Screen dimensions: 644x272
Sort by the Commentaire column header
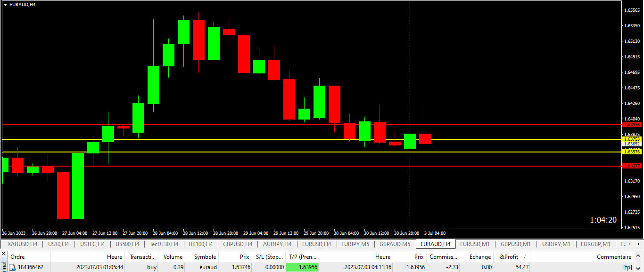point(583,257)
